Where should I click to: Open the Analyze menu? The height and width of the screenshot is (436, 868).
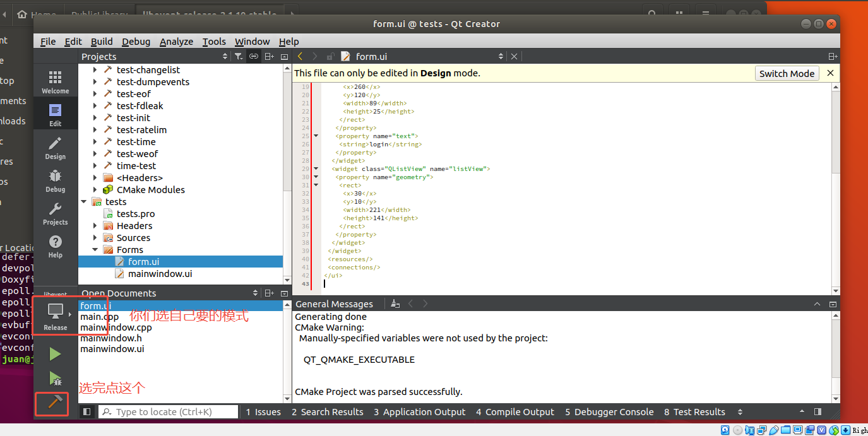176,41
